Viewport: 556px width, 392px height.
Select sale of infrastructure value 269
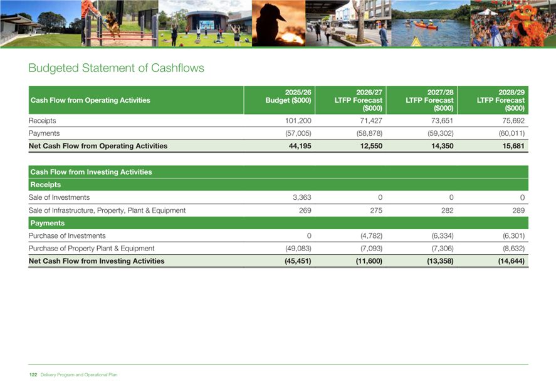(305, 210)
